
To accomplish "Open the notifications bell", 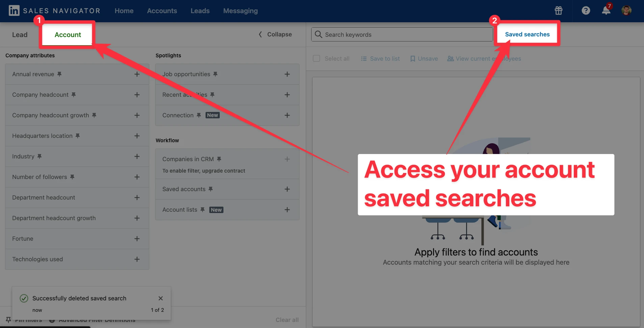I will tap(606, 11).
